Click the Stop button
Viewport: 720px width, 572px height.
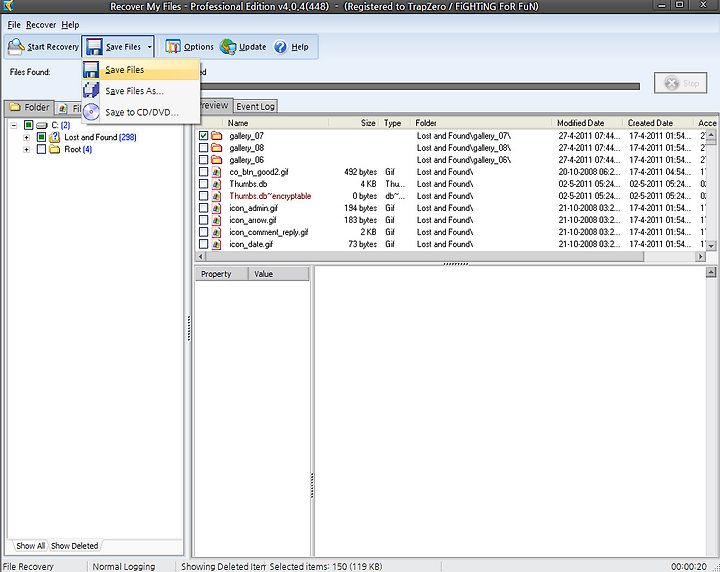tap(681, 83)
